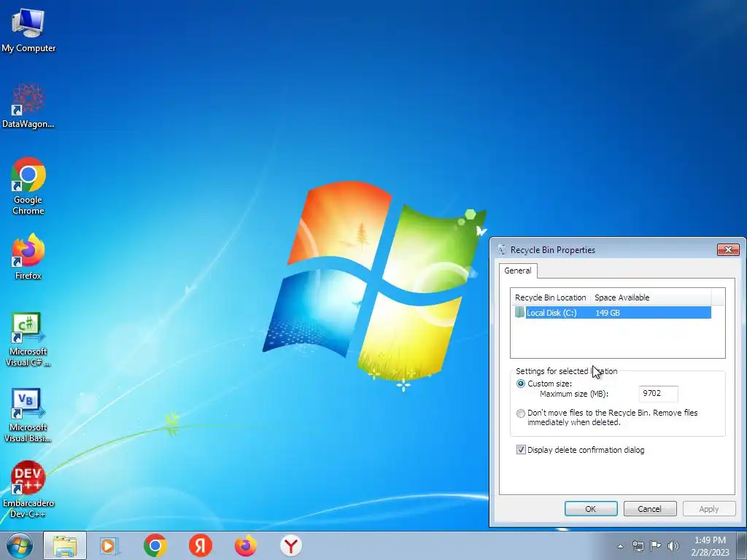Select Don't move files to Recycle Bin option
The image size is (747, 560).
point(521,413)
